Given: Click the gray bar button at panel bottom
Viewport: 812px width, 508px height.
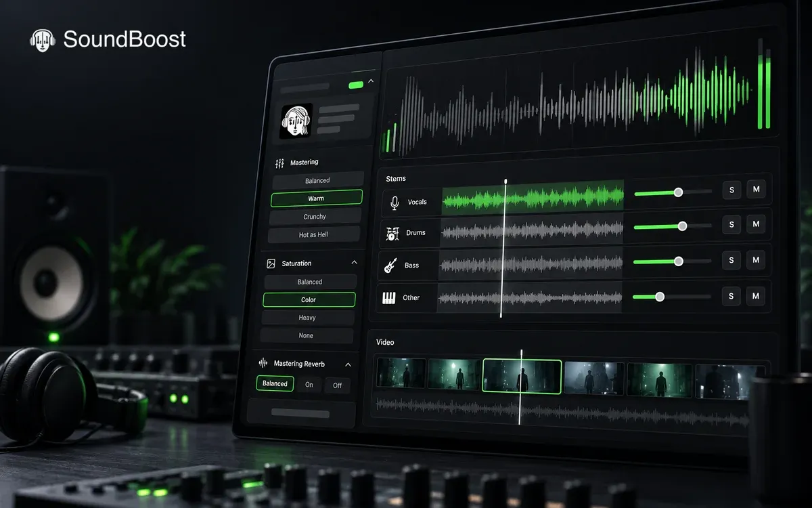Looking at the screenshot, I should pyautogui.click(x=300, y=413).
